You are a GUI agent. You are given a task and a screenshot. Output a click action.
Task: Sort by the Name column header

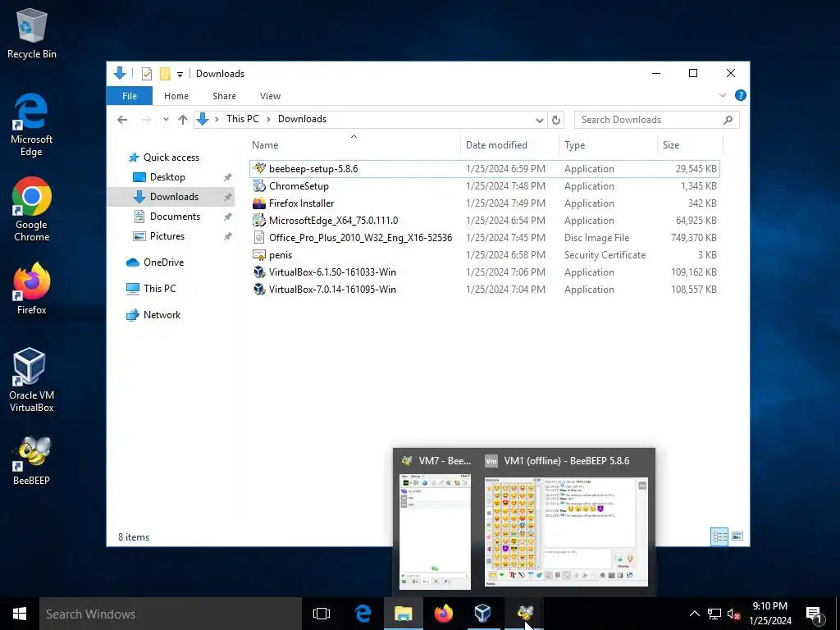[354, 144]
